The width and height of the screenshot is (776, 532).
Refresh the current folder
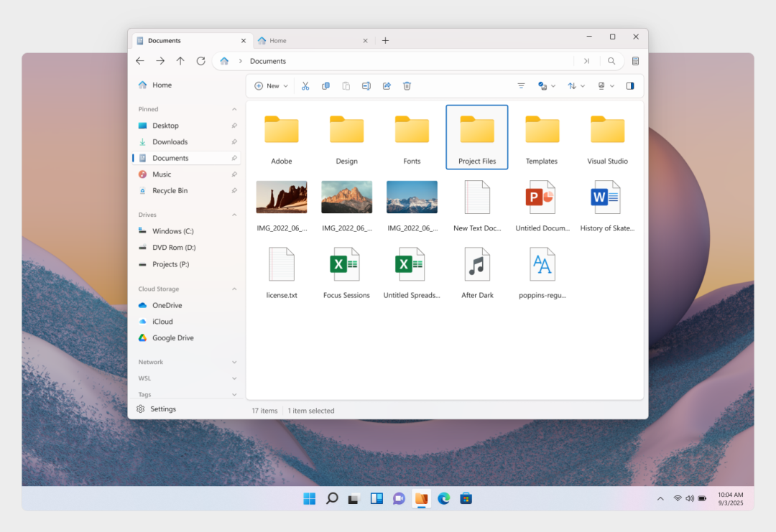[200, 61]
